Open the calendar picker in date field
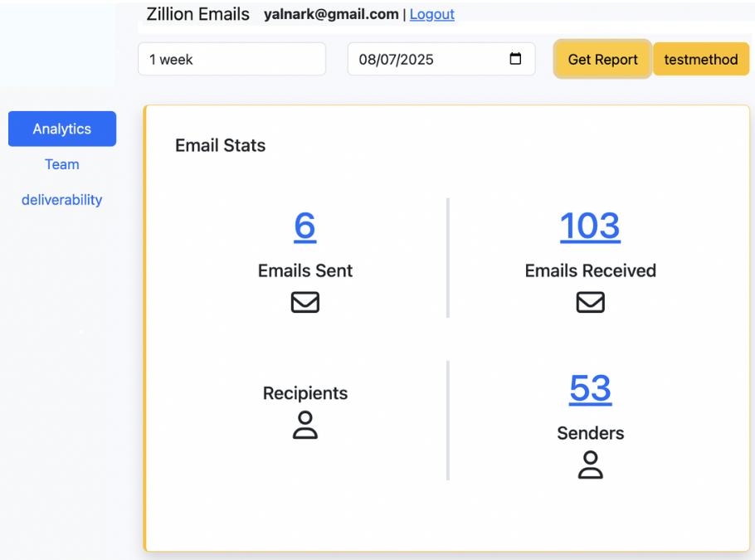The image size is (755, 560). 515,59
